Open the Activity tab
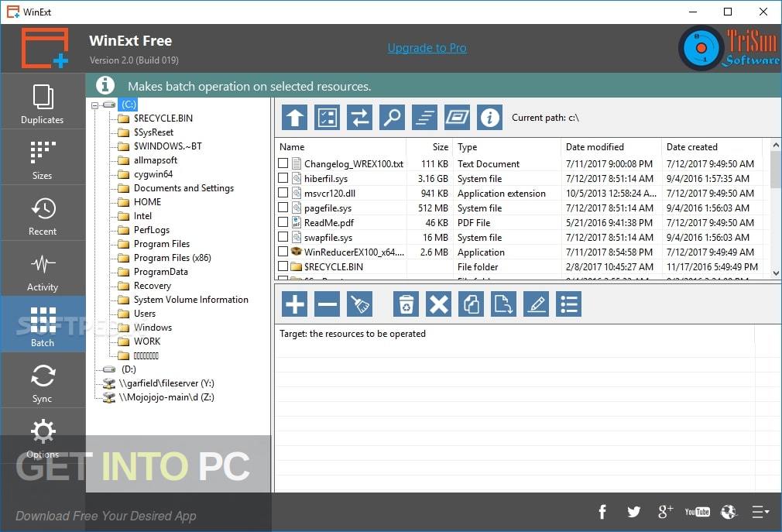The image size is (782, 532). [43, 269]
